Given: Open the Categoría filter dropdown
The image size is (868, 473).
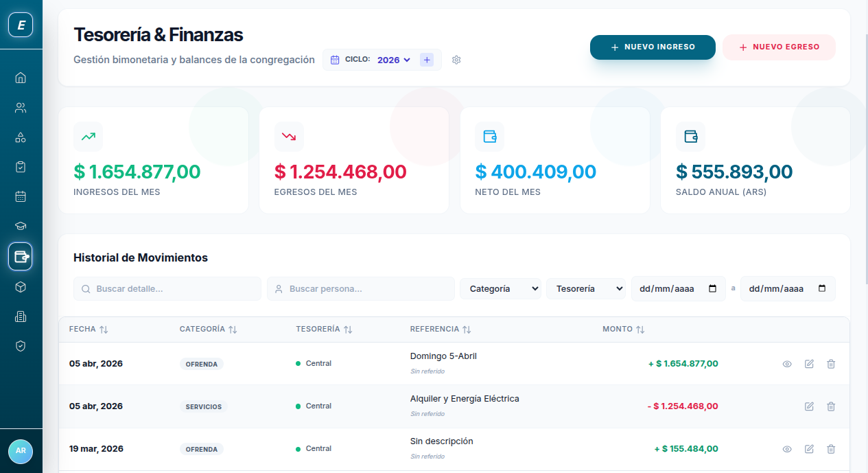Looking at the screenshot, I should pyautogui.click(x=500, y=289).
